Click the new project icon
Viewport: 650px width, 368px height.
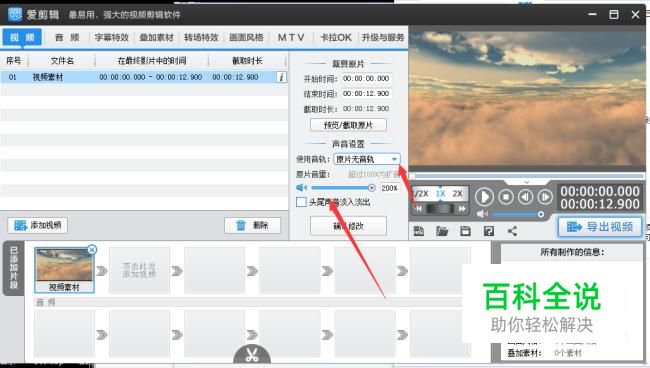coord(419,231)
